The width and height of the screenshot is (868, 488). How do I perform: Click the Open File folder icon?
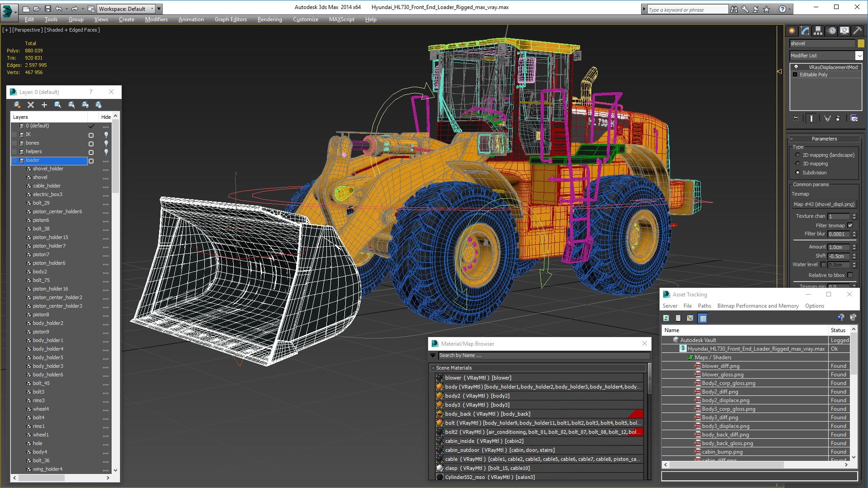pos(37,9)
